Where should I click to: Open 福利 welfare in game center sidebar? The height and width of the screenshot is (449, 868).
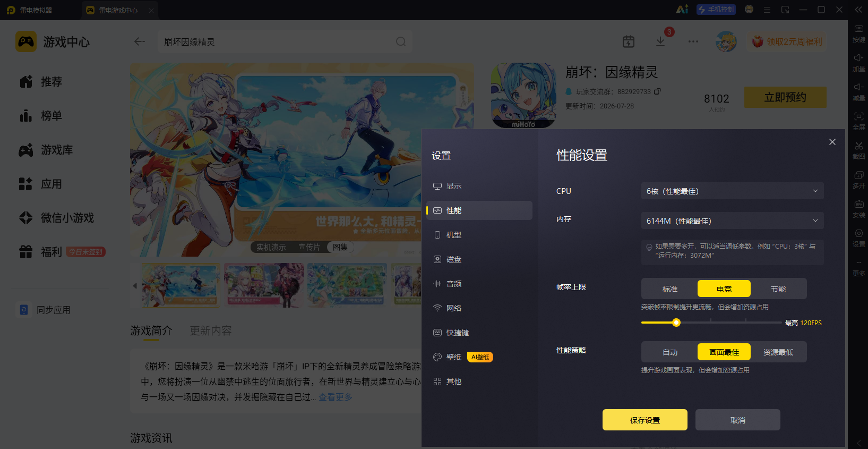[62, 252]
